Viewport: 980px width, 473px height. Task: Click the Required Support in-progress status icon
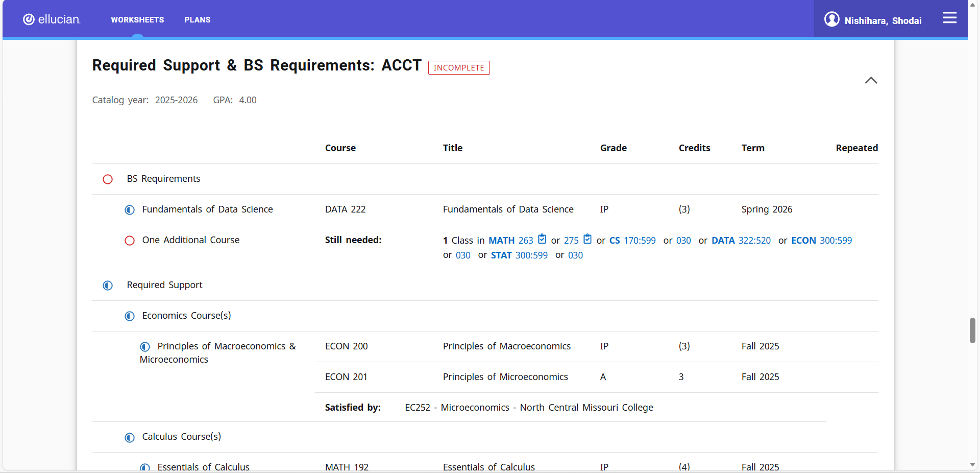(x=108, y=286)
